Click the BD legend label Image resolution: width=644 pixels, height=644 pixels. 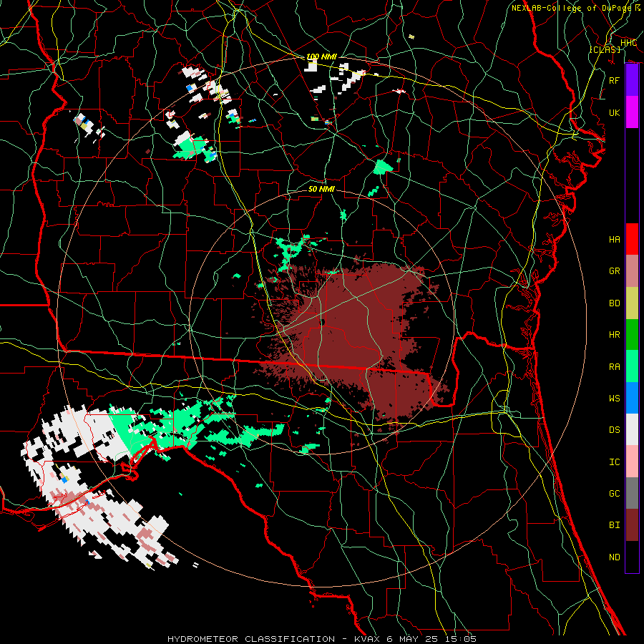(x=615, y=303)
